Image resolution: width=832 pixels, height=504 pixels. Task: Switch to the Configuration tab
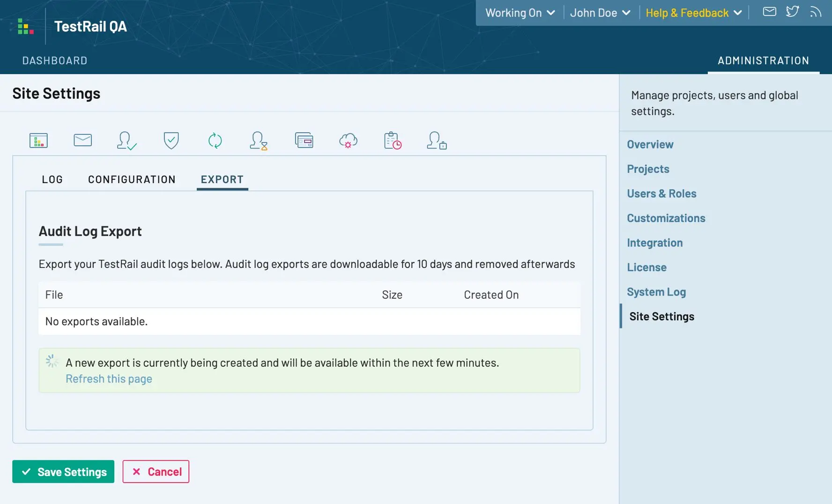coord(132,179)
